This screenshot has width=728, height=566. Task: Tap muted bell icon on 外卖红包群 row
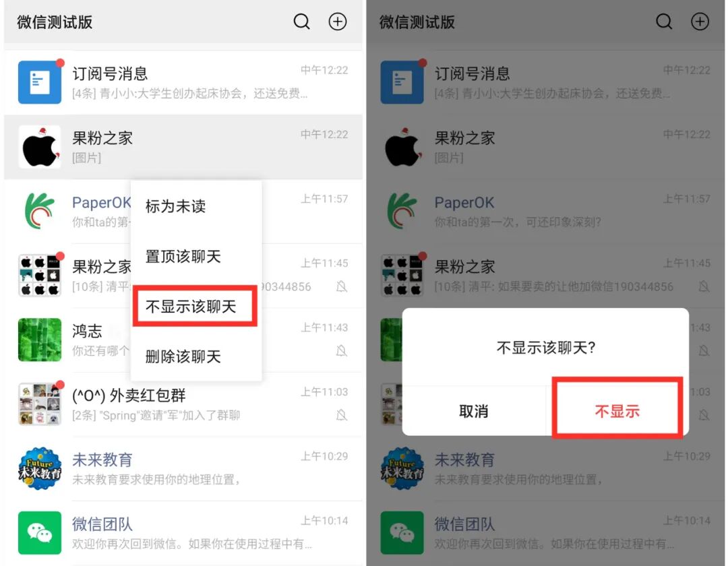coord(342,415)
